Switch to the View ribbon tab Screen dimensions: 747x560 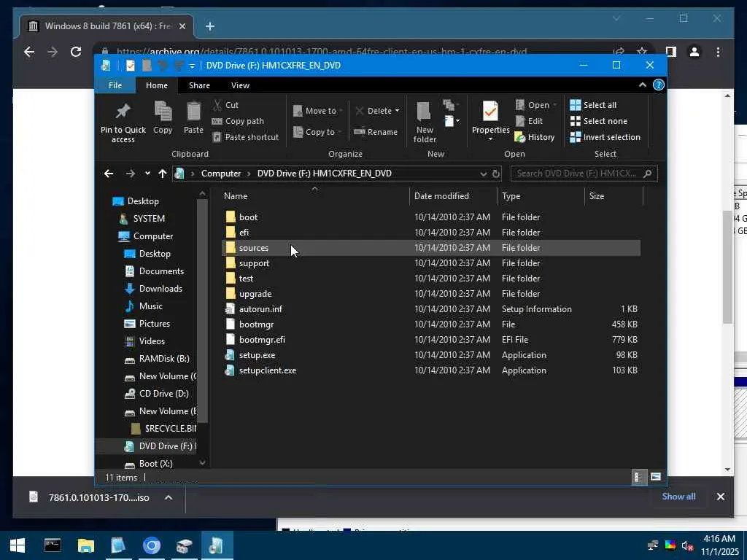coord(240,85)
